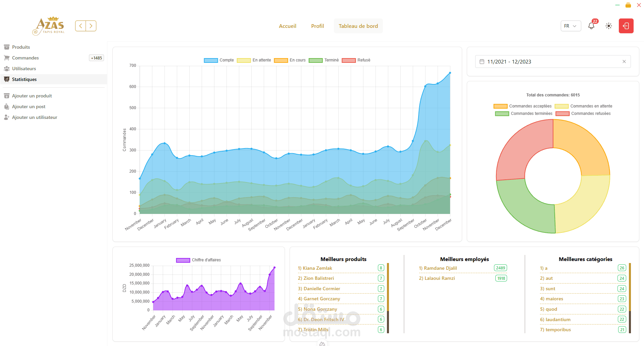This screenshot has height=346, width=644.
Task: Toggle the Refusé series legend
Action: point(356,60)
